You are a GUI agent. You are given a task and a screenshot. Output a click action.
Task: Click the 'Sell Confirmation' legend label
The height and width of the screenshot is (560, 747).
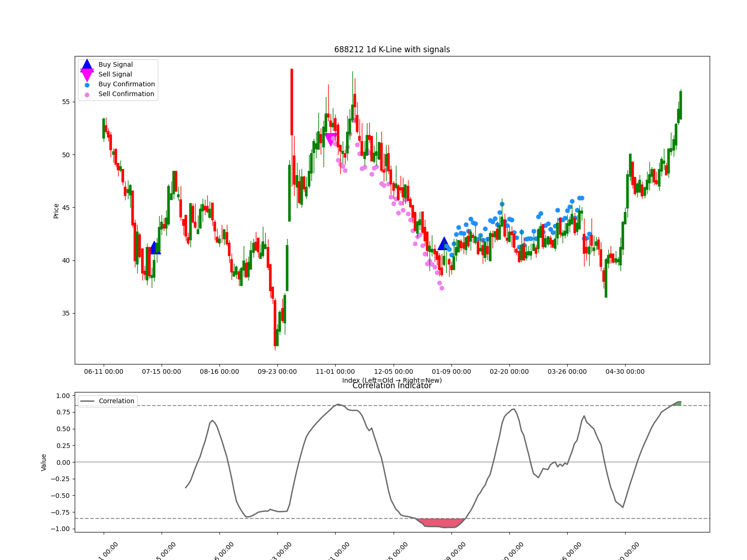point(126,94)
